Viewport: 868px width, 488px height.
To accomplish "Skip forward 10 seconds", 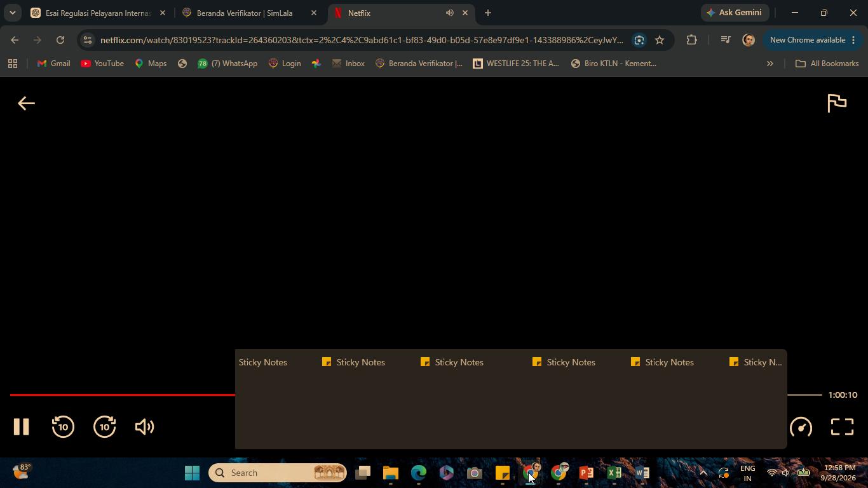I will 105,427.
